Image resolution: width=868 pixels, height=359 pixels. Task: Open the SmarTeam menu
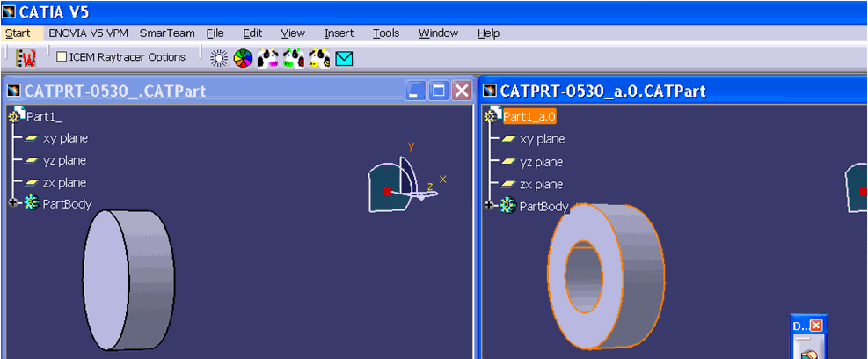167,33
